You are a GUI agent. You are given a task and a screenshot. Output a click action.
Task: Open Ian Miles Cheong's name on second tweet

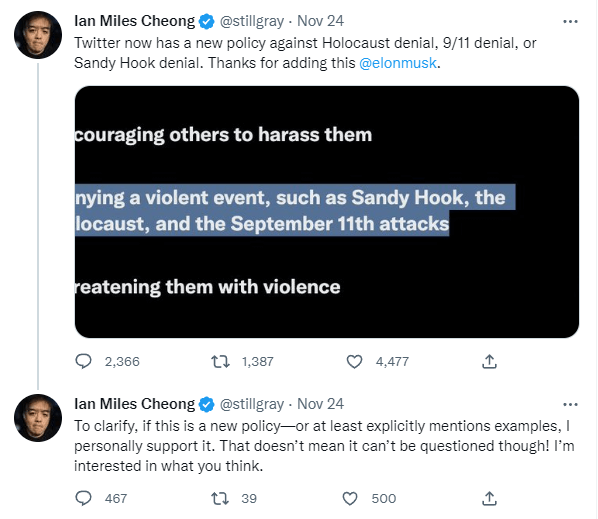134,404
